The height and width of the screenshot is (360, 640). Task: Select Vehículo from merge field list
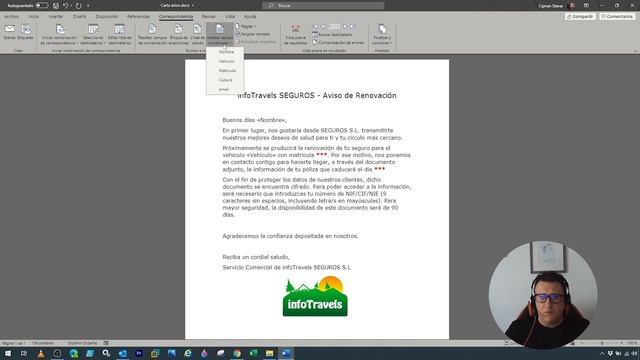(x=226, y=61)
